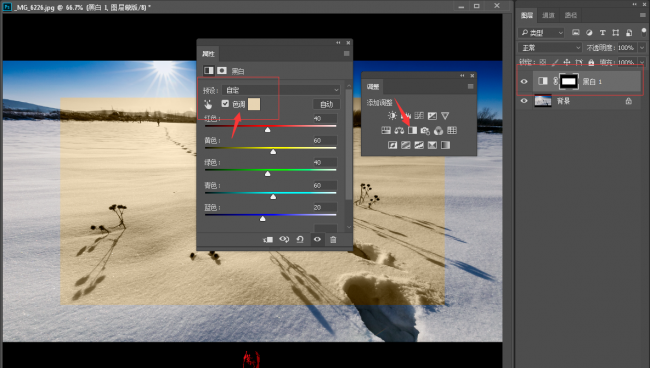Delete the adjustment layer via trash icon
This screenshot has width=650, height=368.
(333, 240)
